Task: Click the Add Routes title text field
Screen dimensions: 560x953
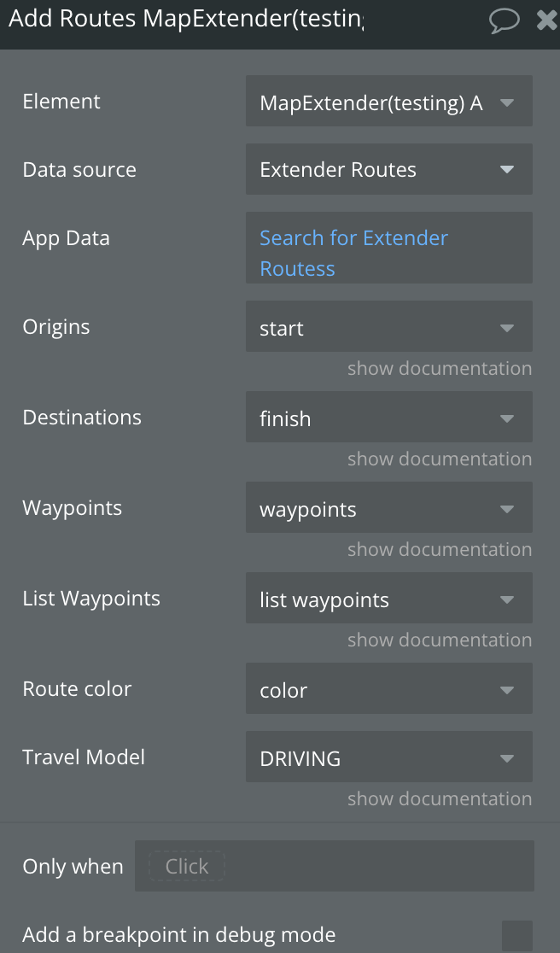Action: point(186,19)
